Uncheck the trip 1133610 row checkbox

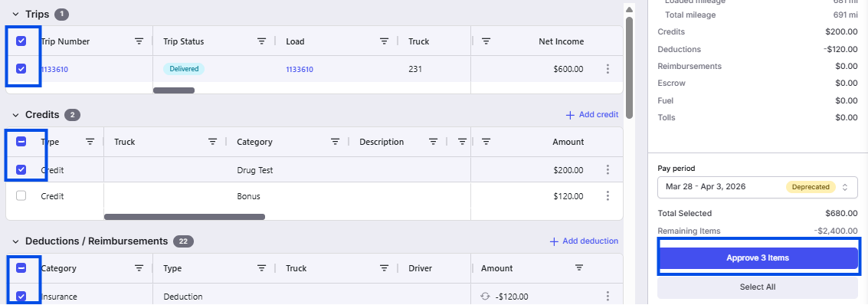[x=21, y=69]
